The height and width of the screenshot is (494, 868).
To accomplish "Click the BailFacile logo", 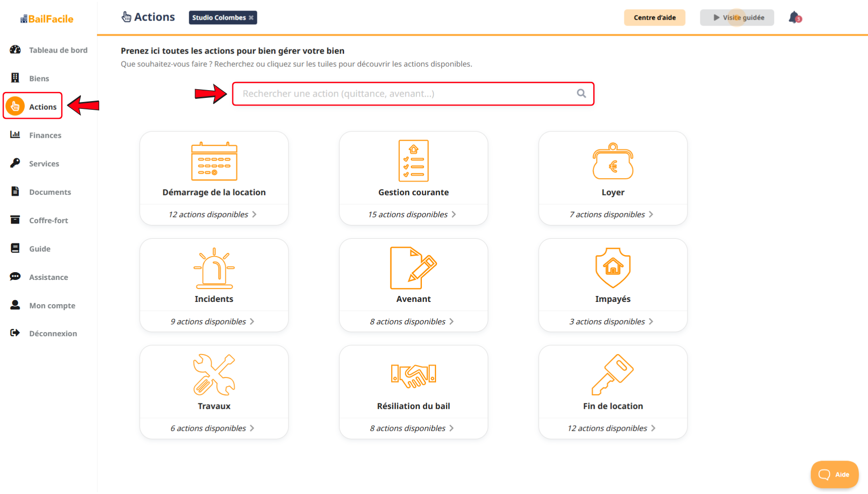I will pos(47,19).
